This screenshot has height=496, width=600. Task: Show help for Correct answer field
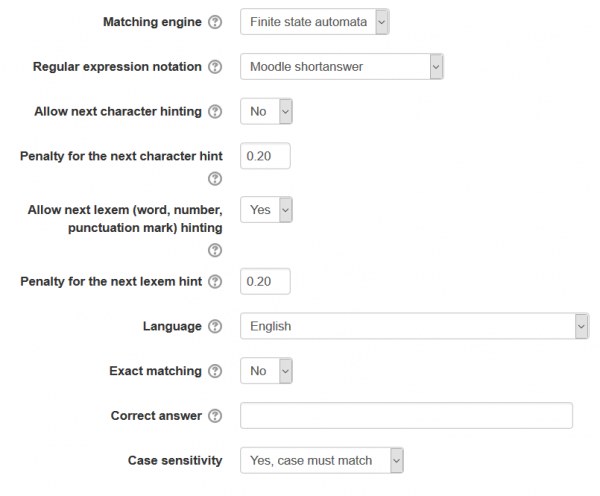[215, 416]
